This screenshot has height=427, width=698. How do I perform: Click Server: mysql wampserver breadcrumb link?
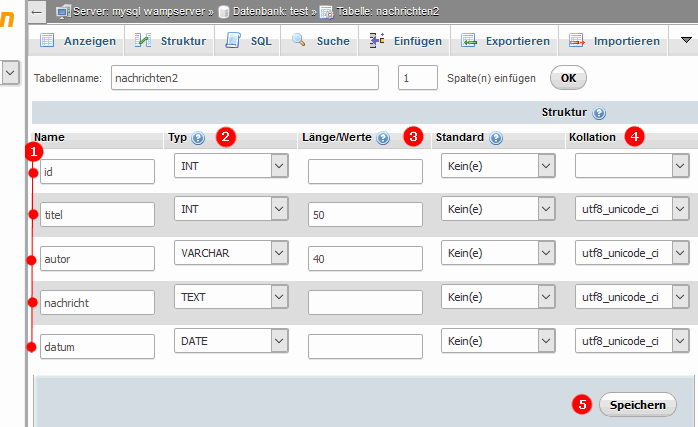(139, 12)
